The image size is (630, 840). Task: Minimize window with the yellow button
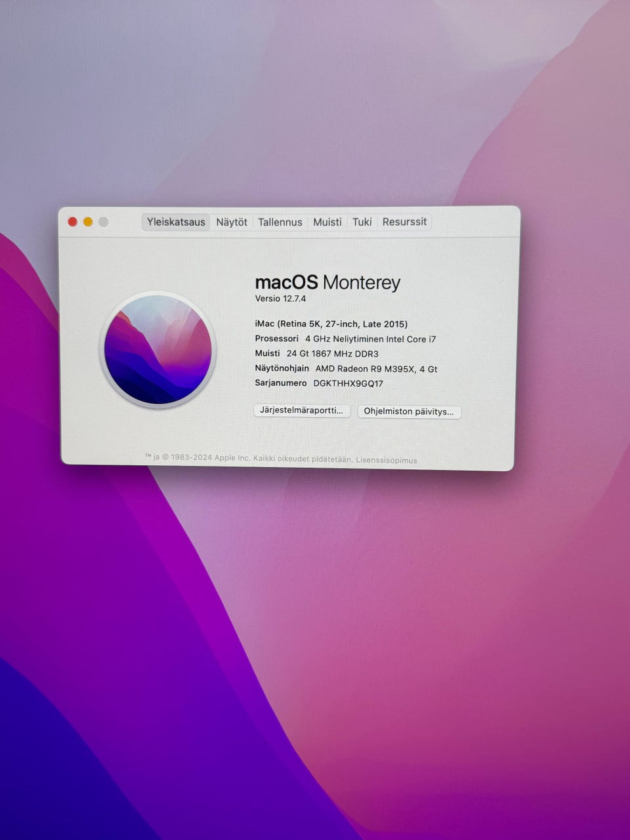88,222
